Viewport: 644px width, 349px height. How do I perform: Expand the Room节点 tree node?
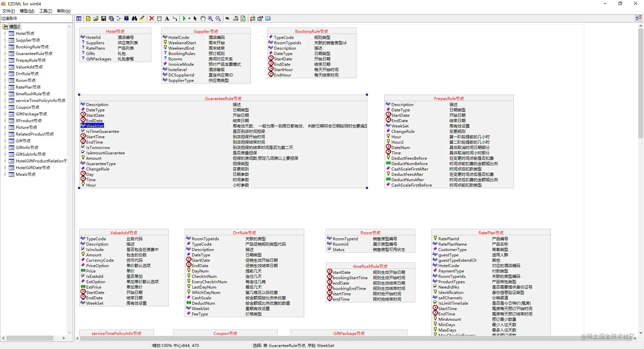tap(5, 80)
